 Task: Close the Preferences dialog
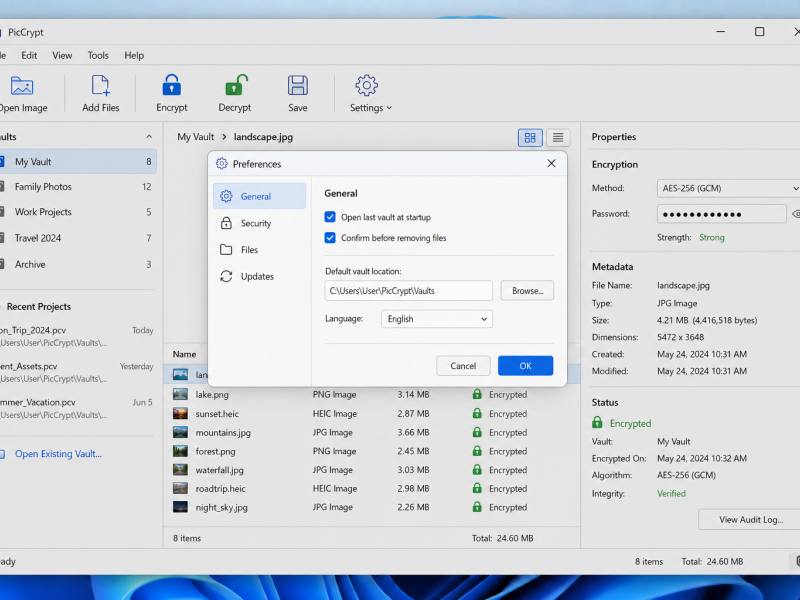[x=552, y=163]
